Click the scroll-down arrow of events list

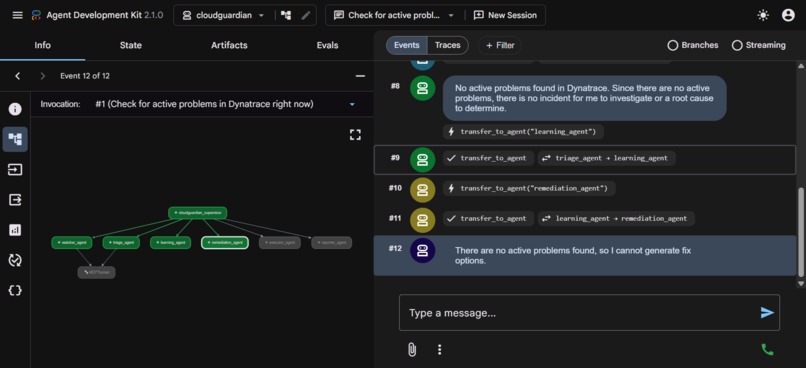(x=800, y=283)
